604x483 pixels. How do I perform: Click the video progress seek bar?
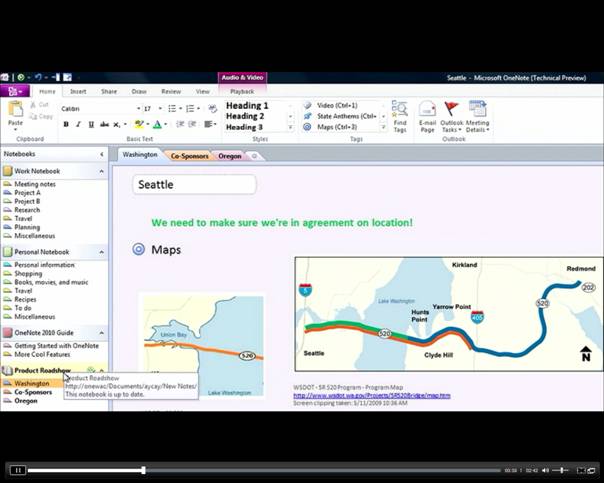click(x=264, y=470)
